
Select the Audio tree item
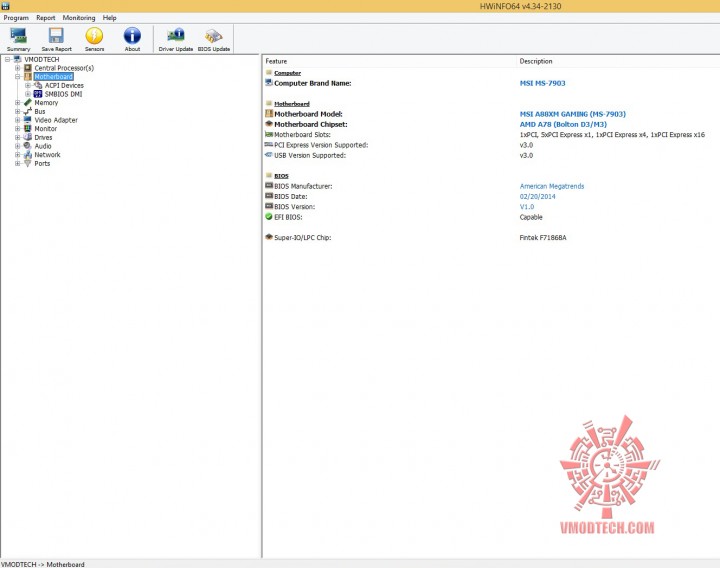43,146
